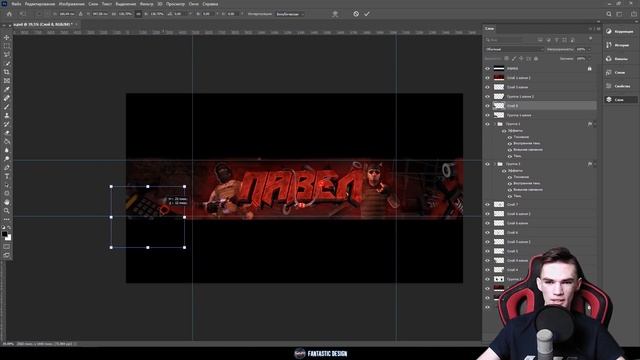This screenshot has height=360, width=640.
Task: Click the foreground color swatch
Action: coord(4,234)
